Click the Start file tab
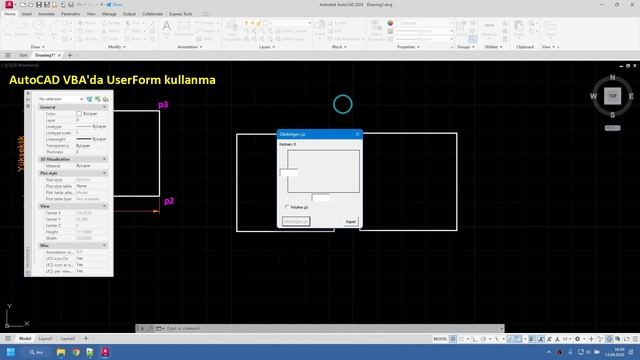Screen dimensions: 640x360 23,55
